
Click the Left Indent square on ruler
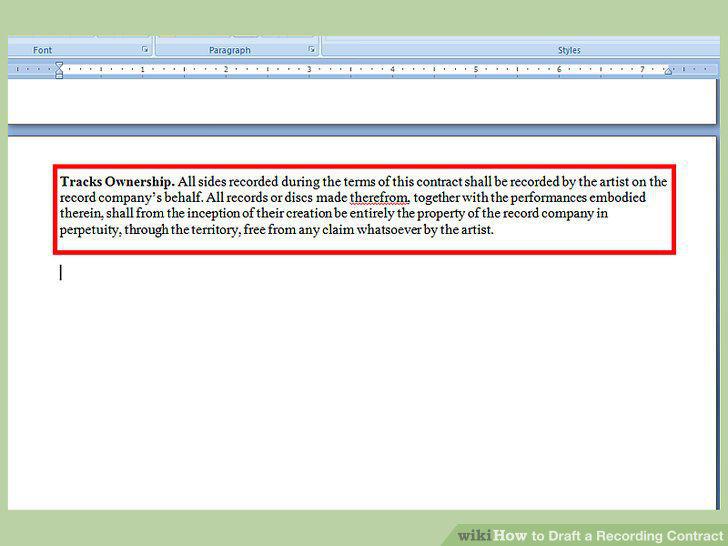pyautogui.click(x=59, y=76)
